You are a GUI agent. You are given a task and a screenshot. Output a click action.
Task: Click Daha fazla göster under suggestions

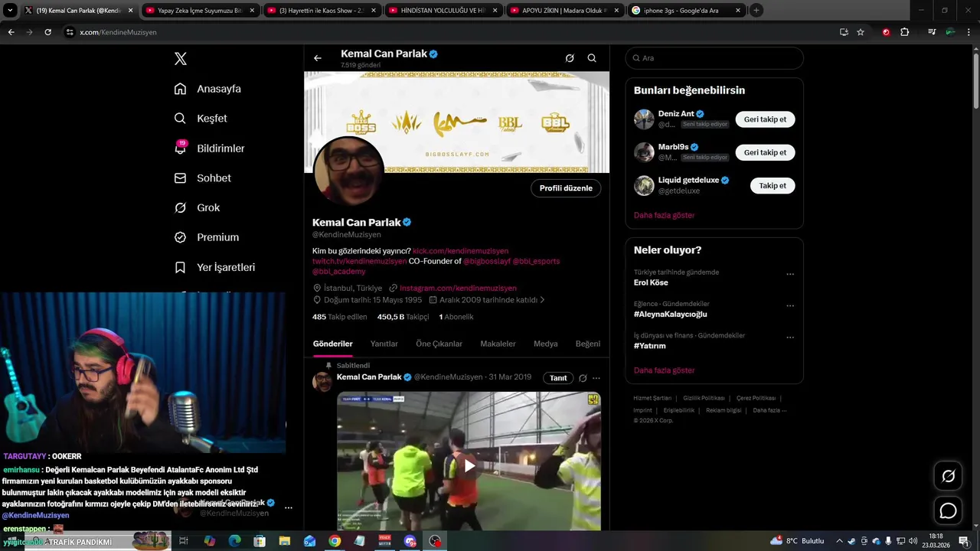(664, 216)
